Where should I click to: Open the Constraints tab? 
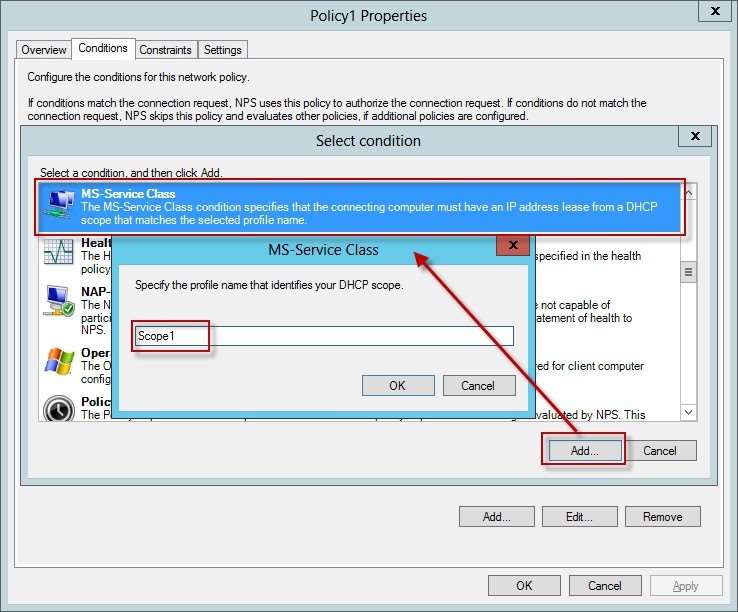tap(166, 49)
